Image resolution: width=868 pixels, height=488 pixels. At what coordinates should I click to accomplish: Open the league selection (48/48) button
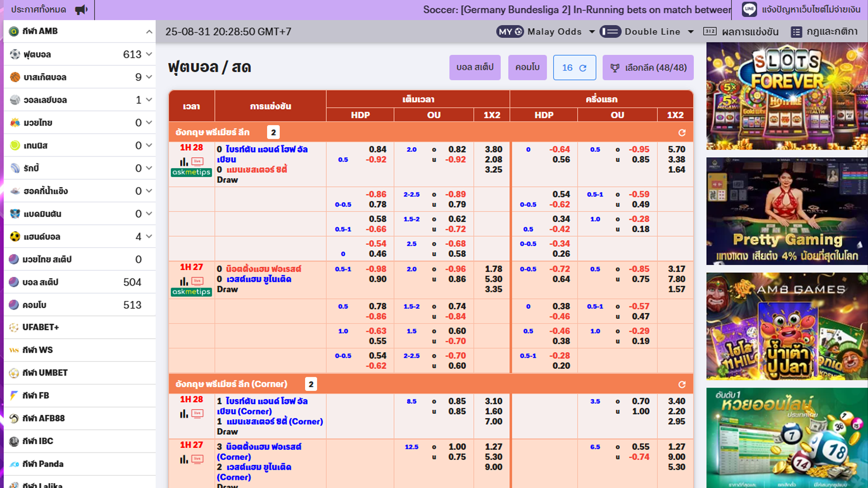click(x=648, y=68)
